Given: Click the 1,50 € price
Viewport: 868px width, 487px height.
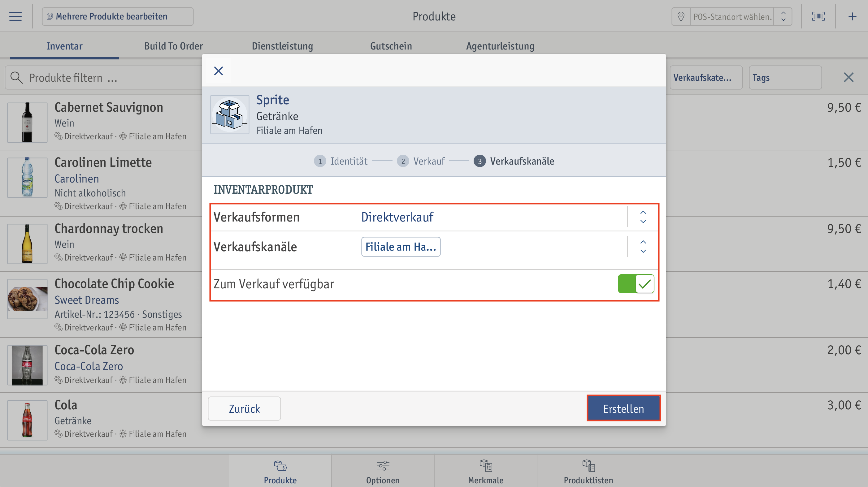Looking at the screenshot, I should point(844,163).
